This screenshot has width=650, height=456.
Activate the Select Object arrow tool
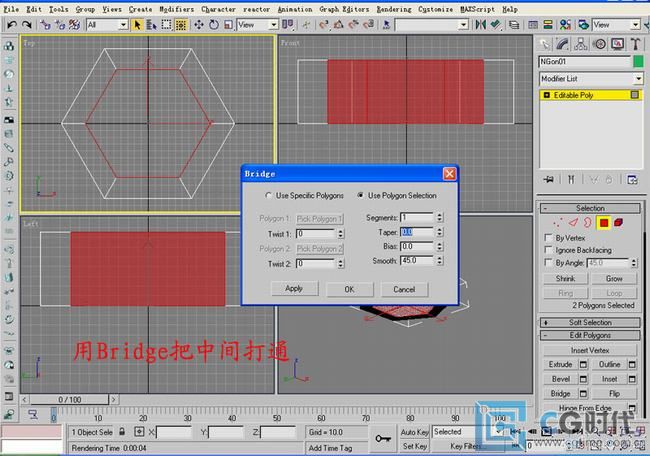point(137,25)
